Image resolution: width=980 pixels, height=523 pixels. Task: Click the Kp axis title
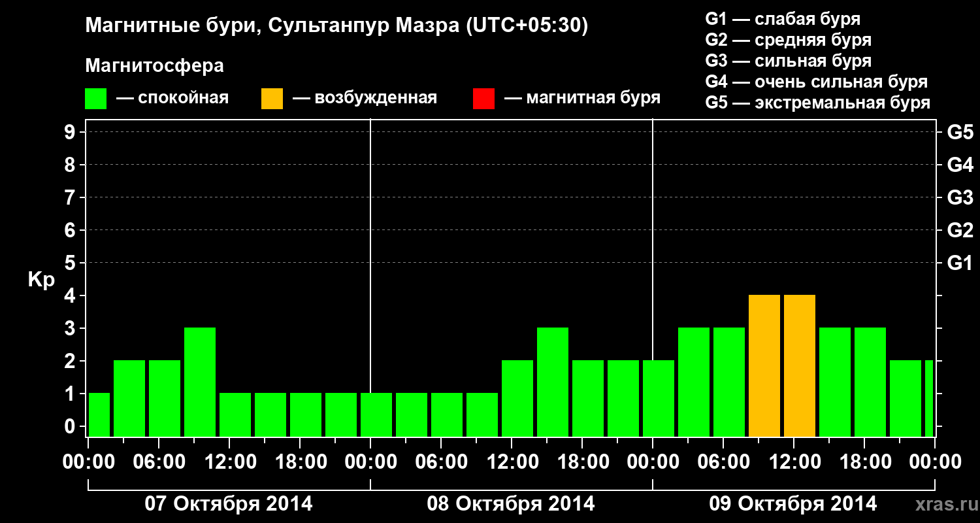click(x=41, y=279)
